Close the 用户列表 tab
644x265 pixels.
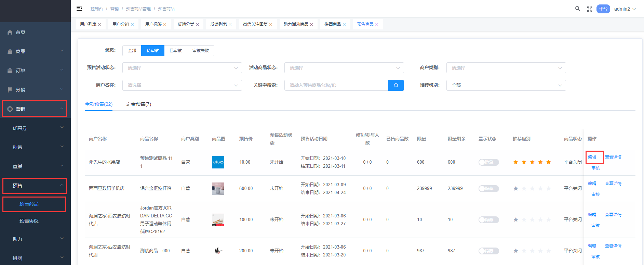click(x=99, y=25)
